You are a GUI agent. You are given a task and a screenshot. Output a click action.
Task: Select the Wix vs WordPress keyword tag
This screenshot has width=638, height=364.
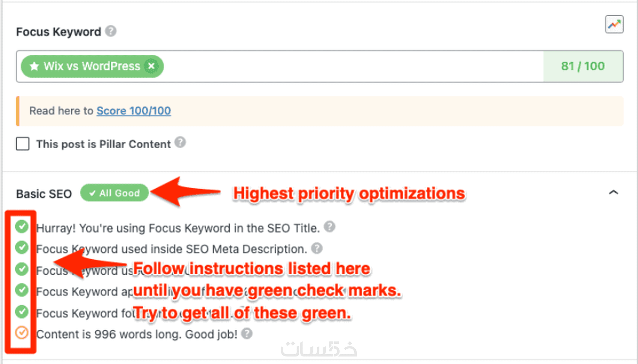pos(92,66)
